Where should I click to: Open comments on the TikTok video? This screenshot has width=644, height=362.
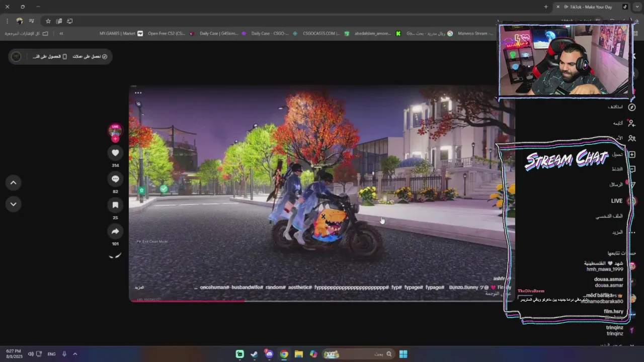(115, 179)
